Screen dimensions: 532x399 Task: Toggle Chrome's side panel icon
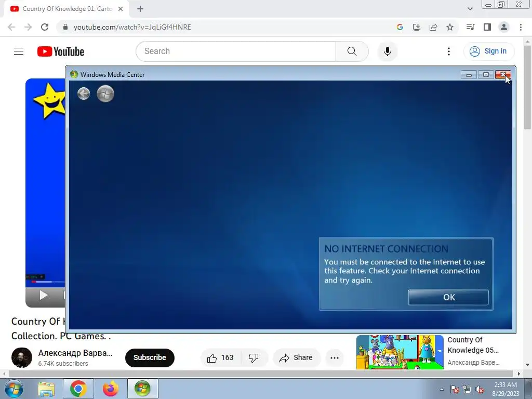tap(487, 27)
